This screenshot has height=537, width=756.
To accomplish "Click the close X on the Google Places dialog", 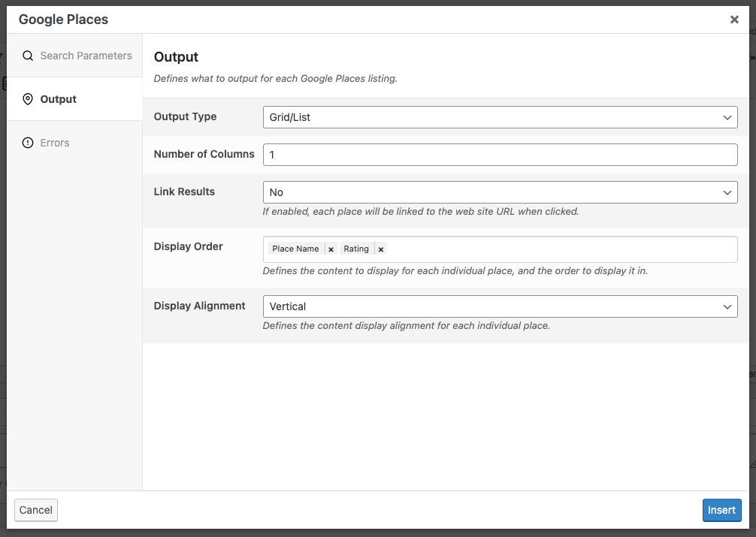I will point(734,20).
